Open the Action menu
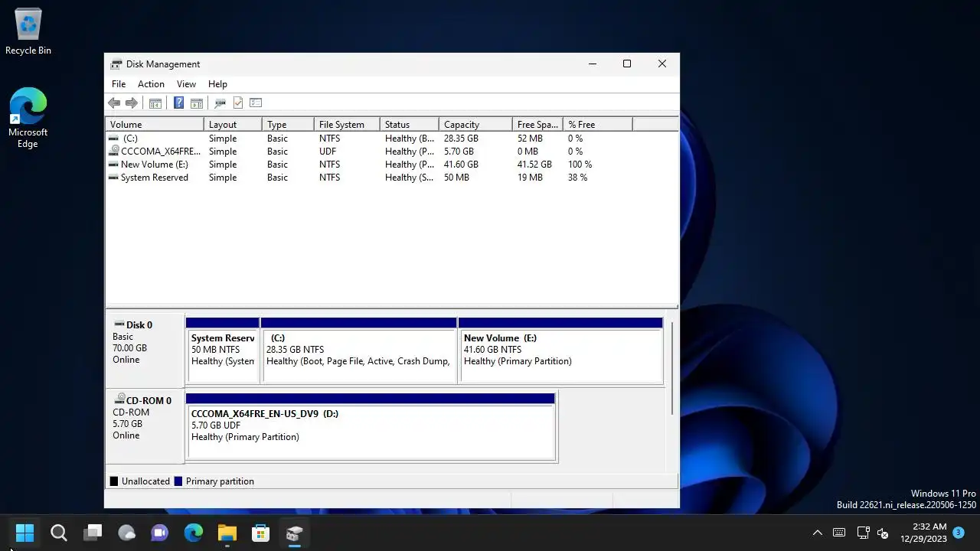 (151, 84)
